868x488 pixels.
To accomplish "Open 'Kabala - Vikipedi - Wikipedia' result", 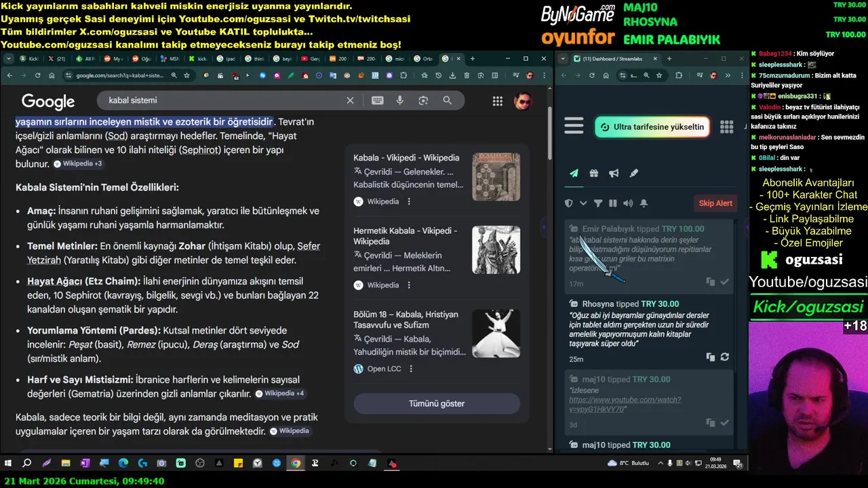I will click(x=406, y=158).
